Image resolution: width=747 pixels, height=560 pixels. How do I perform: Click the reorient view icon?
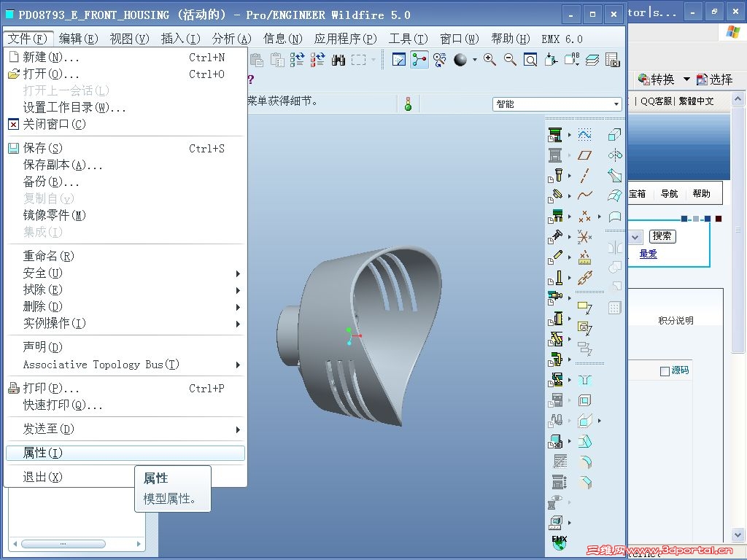click(551, 60)
